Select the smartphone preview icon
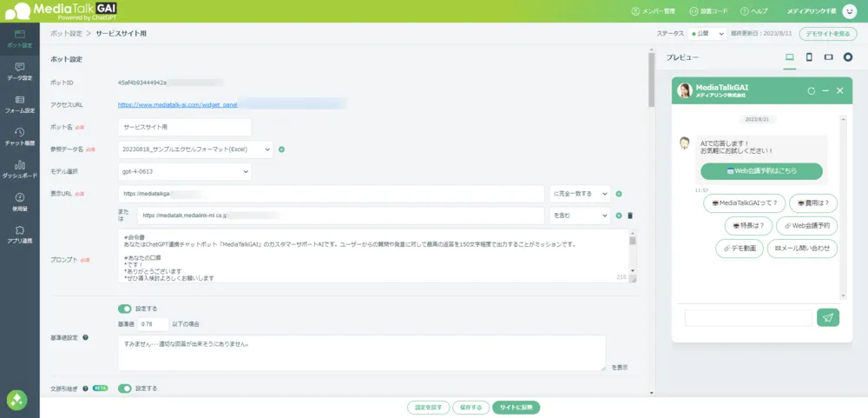The image size is (868, 418). pos(809,57)
